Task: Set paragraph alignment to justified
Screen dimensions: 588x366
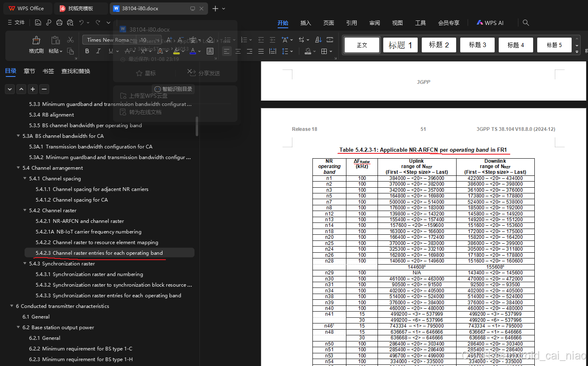Action: coord(261,51)
